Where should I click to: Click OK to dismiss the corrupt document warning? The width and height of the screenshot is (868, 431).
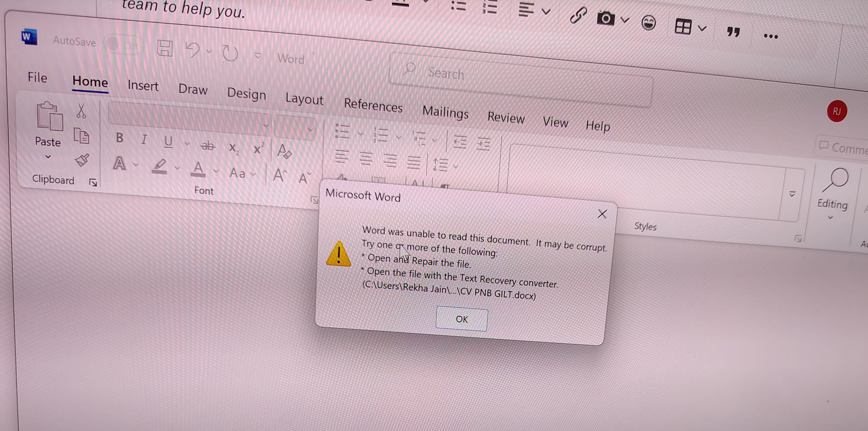[461, 319]
